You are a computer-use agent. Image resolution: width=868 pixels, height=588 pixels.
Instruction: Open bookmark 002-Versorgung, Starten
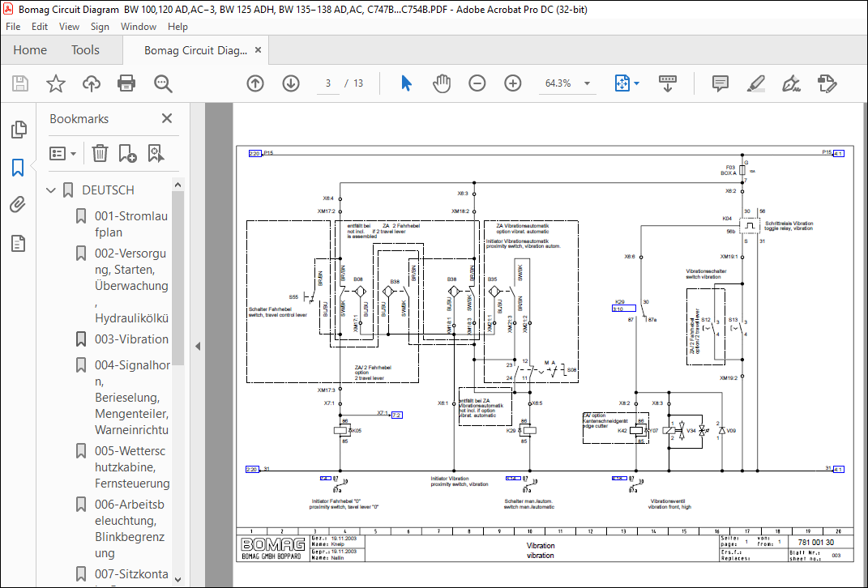131,285
